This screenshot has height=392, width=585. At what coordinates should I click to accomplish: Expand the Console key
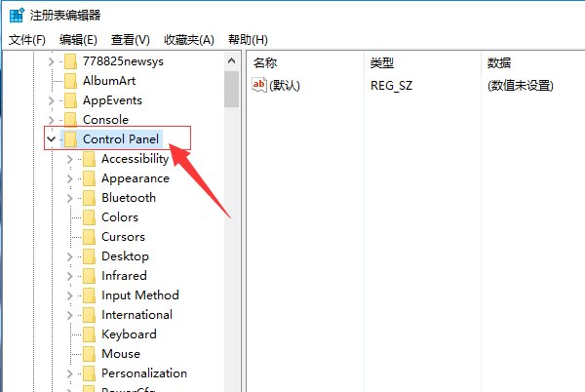(x=51, y=120)
